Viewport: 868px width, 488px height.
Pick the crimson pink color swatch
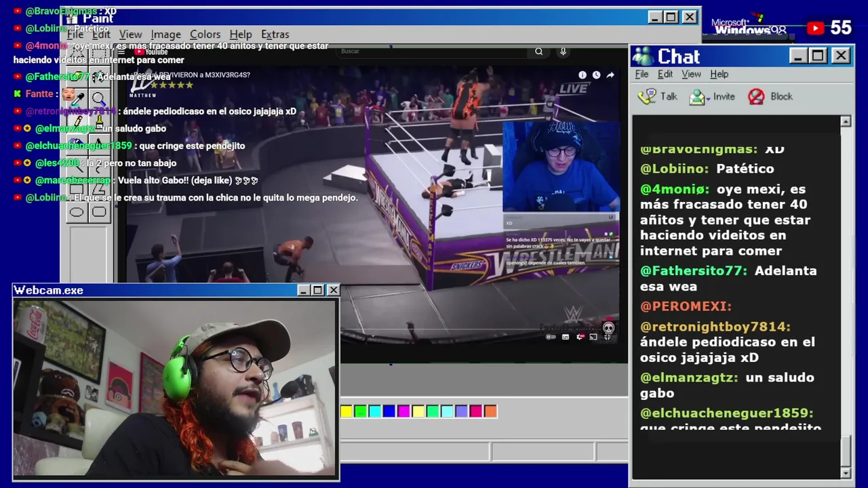click(476, 411)
